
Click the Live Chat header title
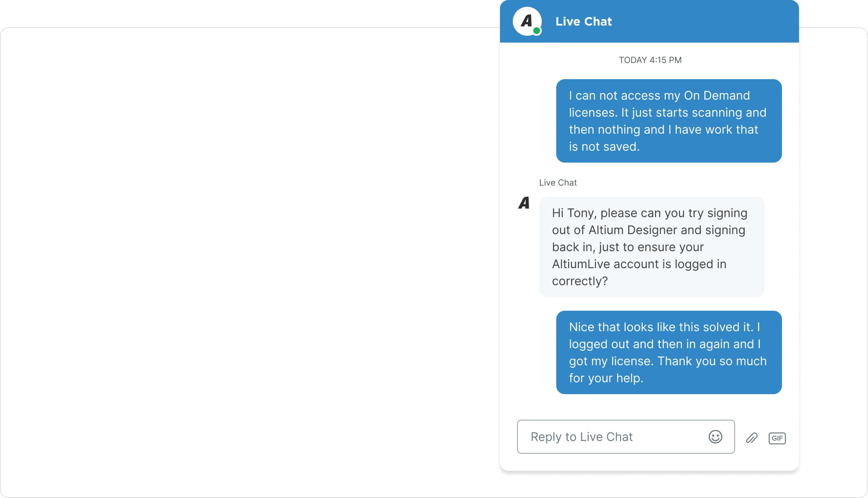(x=583, y=21)
